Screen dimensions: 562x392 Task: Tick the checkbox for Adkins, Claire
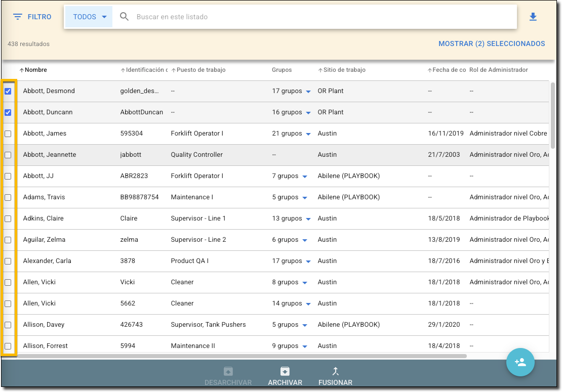(x=8, y=219)
